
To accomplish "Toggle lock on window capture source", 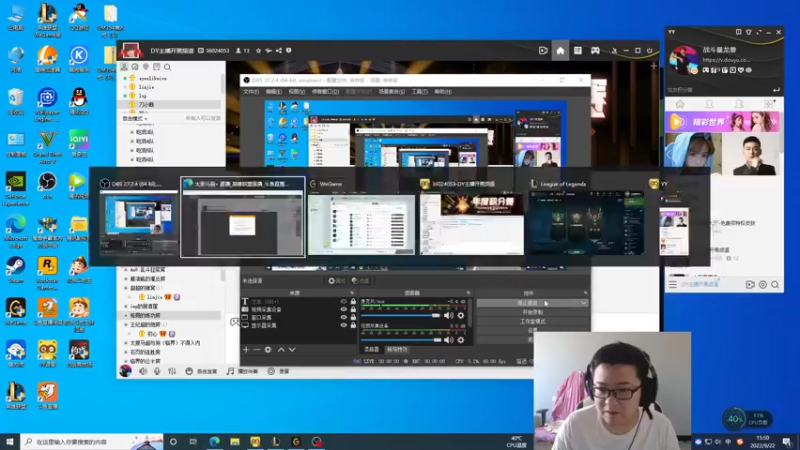I will pyautogui.click(x=353, y=317).
